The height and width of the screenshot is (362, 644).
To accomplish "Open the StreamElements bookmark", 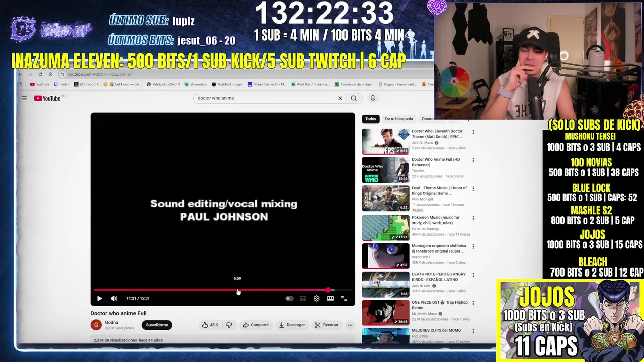I will coord(267,84).
